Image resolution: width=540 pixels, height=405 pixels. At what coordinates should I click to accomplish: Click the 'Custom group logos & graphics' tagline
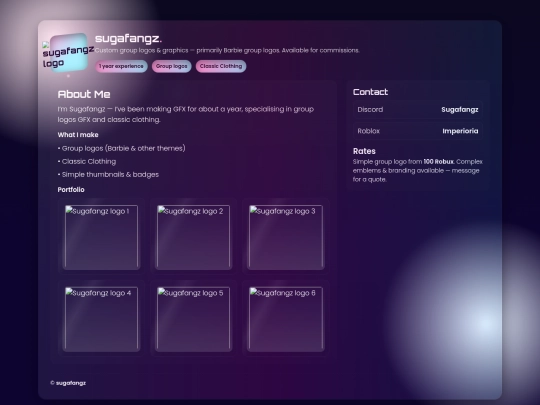coord(227,50)
